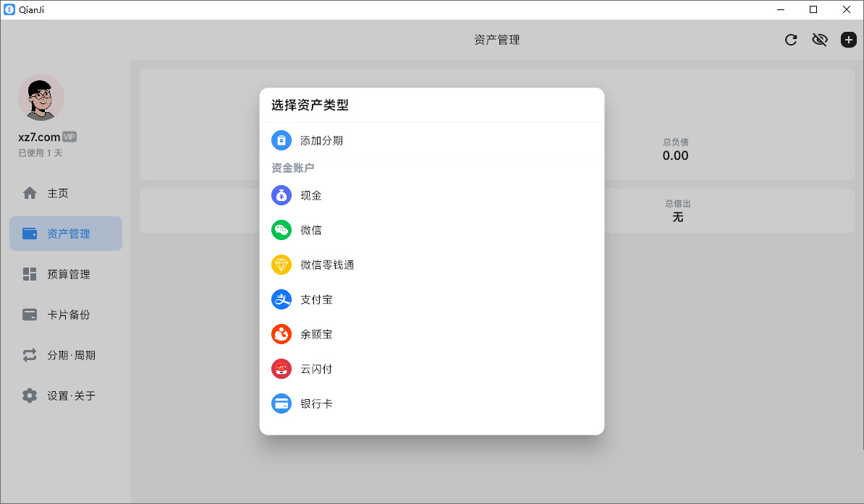Select 微信 label in list
The height and width of the screenshot is (504, 864).
click(310, 230)
